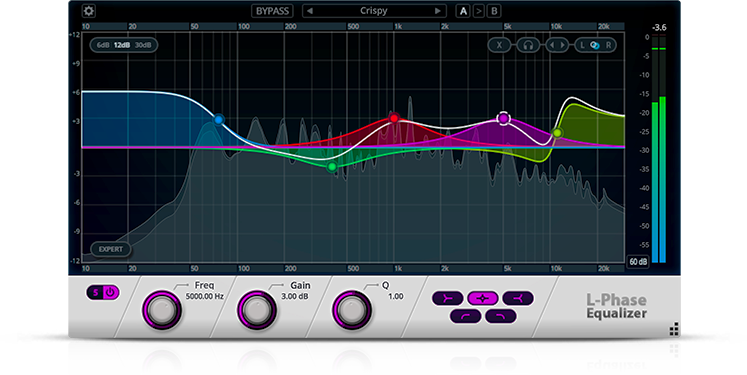Select the high-pass filter shape

[465, 316]
